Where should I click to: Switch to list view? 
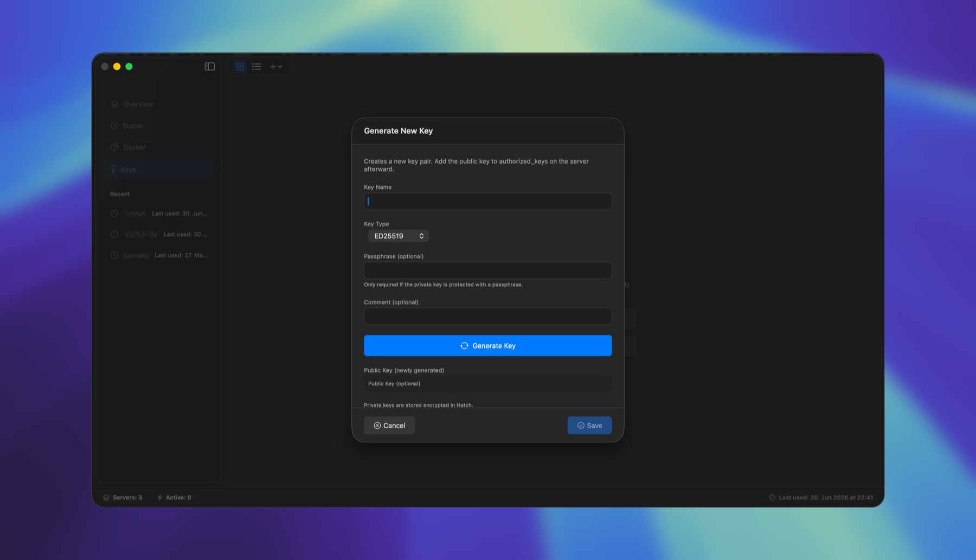pos(256,67)
